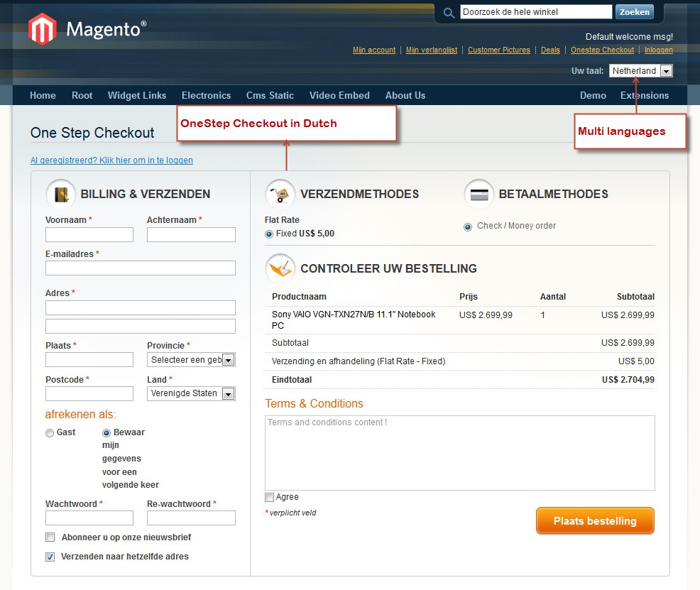Image resolution: width=700 pixels, height=590 pixels.
Task: Uncheck Verzenden naar hetzelfde adres
Action: 50,557
